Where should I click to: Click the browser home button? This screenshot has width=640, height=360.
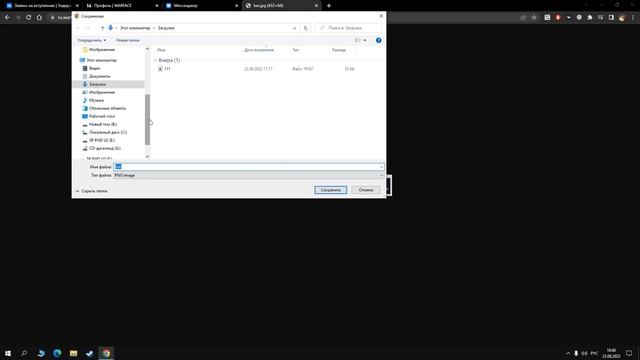point(39,18)
